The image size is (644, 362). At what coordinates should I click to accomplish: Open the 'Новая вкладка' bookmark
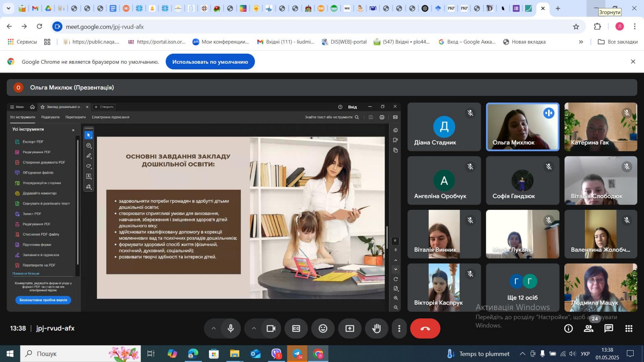click(524, 42)
